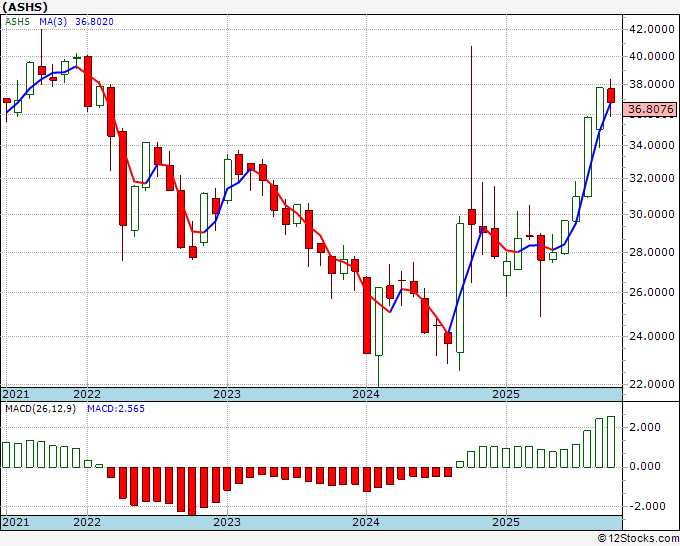Select the ASHS legend label

click(17, 22)
